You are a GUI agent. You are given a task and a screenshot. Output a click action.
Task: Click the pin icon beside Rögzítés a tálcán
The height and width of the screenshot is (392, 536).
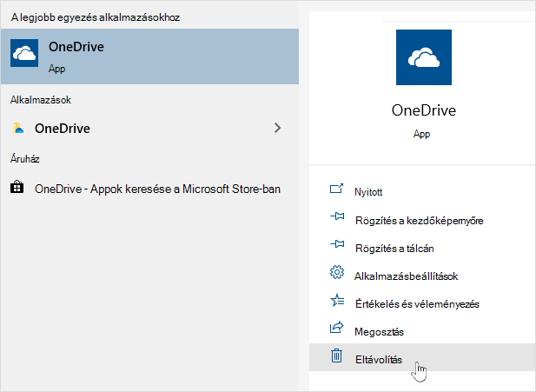click(x=337, y=244)
